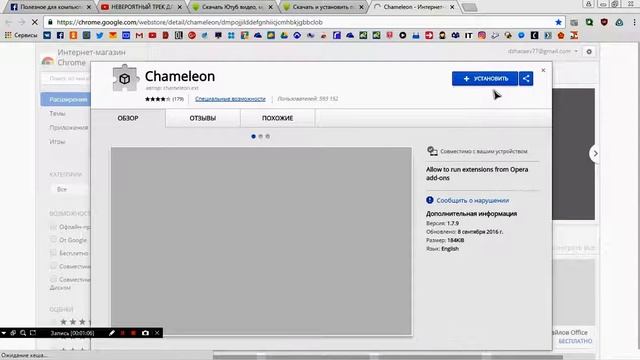The image size is (640, 360).
Task: Click the star rating with 179 reviews
Action: coord(164,99)
